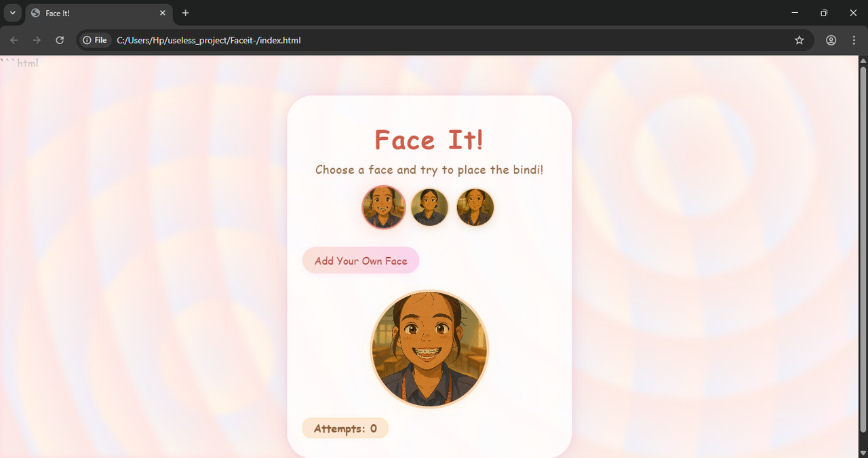Click the stray ```html text
This screenshot has width=868, height=458.
pos(19,63)
